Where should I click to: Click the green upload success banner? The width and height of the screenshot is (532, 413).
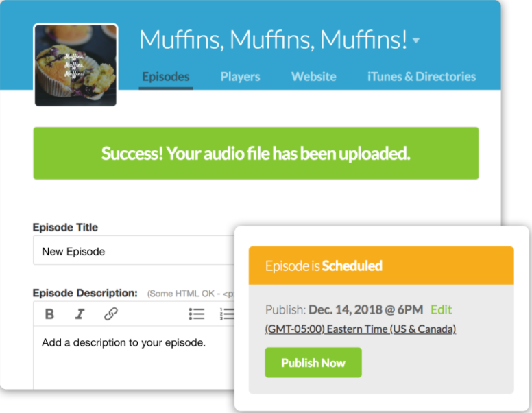256,153
